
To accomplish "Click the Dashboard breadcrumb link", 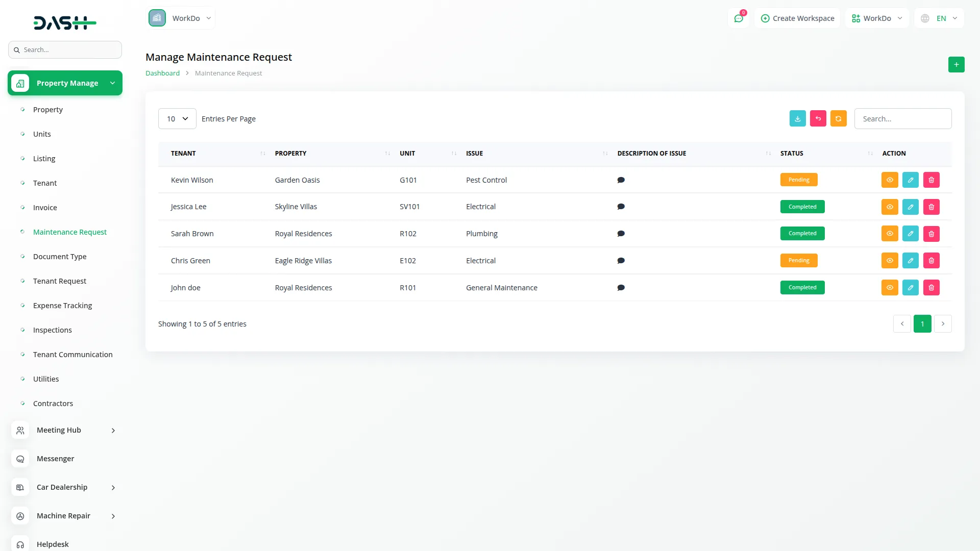I will pos(162,73).
